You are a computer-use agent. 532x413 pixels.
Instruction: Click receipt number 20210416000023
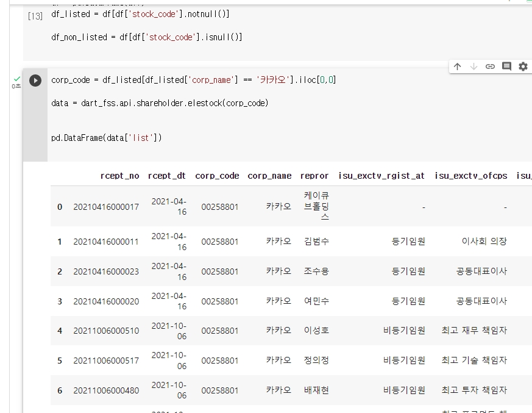click(106, 271)
